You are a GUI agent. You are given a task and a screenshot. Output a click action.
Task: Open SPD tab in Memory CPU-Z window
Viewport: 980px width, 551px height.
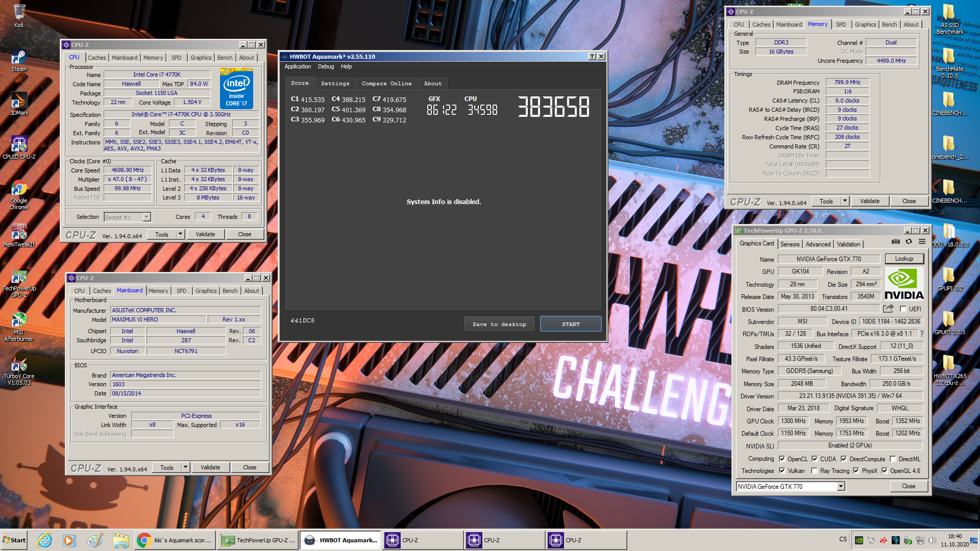pyautogui.click(x=841, y=24)
